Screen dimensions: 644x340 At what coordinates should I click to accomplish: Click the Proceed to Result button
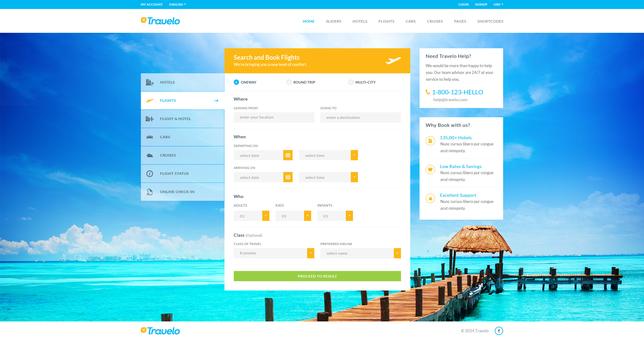tap(317, 276)
